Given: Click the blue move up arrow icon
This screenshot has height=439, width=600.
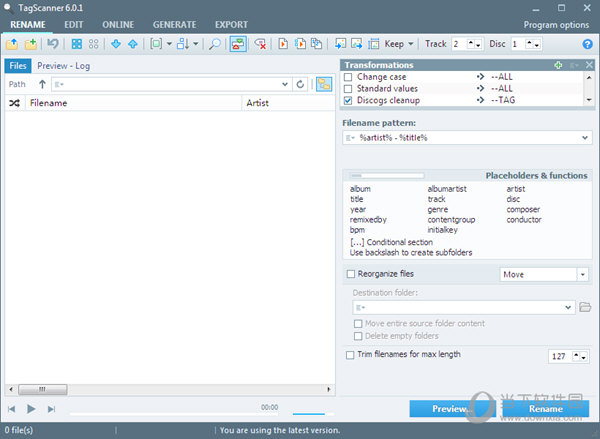Looking at the screenshot, I should 133,44.
